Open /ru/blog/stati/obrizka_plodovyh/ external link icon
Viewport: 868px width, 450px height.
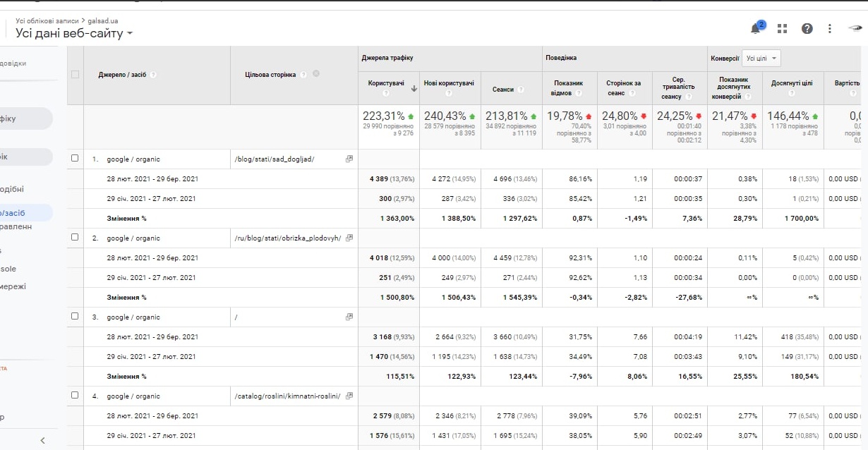pyautogui.click(x=349, y=238)
